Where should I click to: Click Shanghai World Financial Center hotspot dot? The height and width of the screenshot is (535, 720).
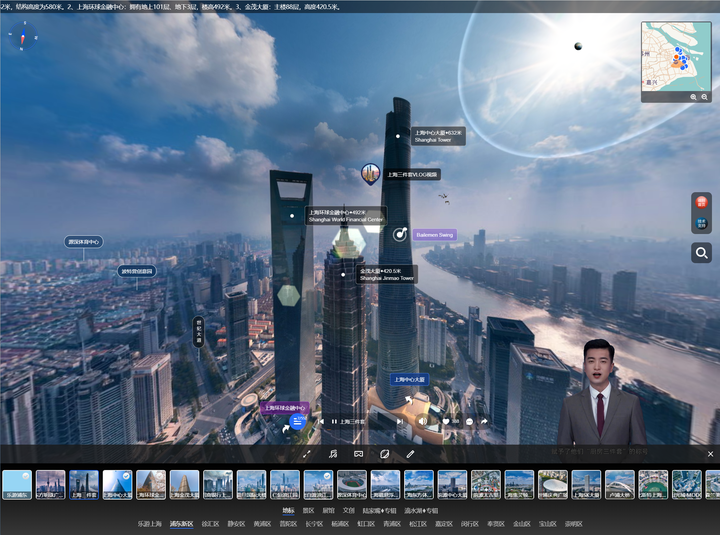(x=292, y=216)
